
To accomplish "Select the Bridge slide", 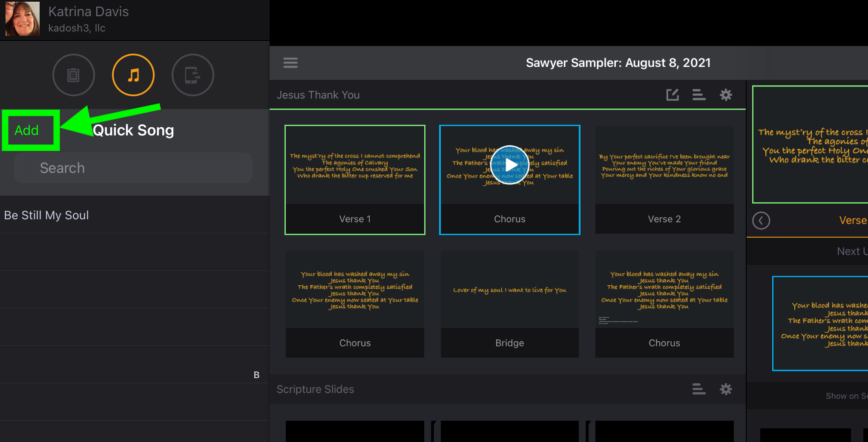I will click(509, 304).
